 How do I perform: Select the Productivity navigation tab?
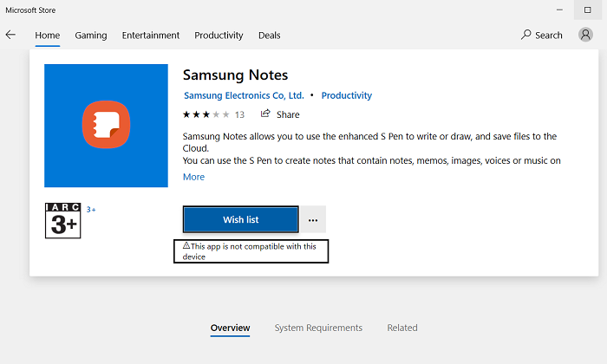point(219,36)
